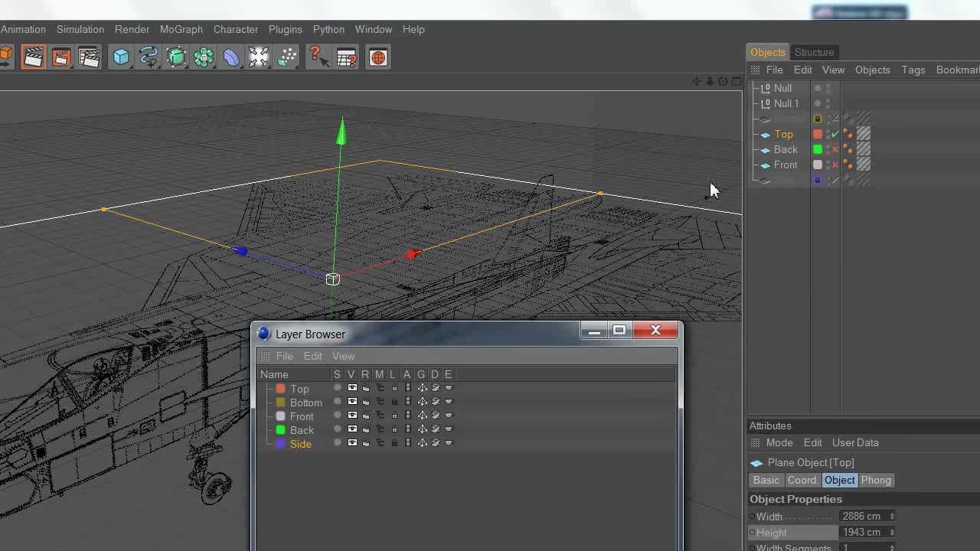Toggle Deformers for the Side layer
This screenshot has height=551, width=980.
coord(435,443)
